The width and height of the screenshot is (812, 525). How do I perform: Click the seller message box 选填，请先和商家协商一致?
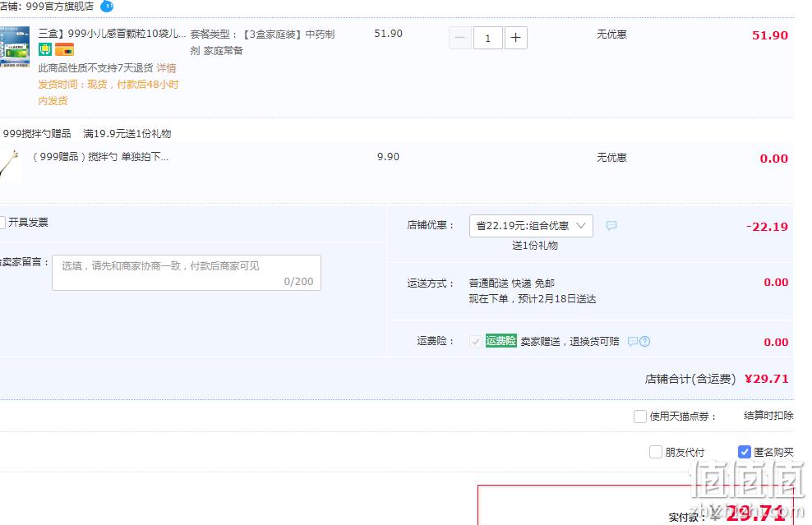[x=187, y=273]
